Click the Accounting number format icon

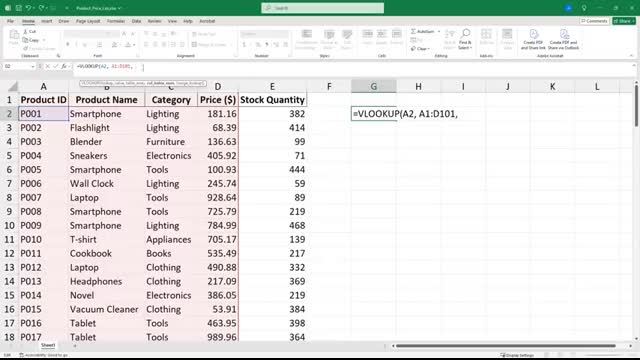244,44
